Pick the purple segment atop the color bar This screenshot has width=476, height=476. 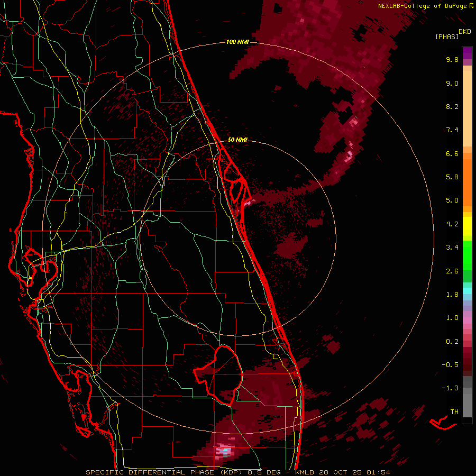[x=467, y=53]
